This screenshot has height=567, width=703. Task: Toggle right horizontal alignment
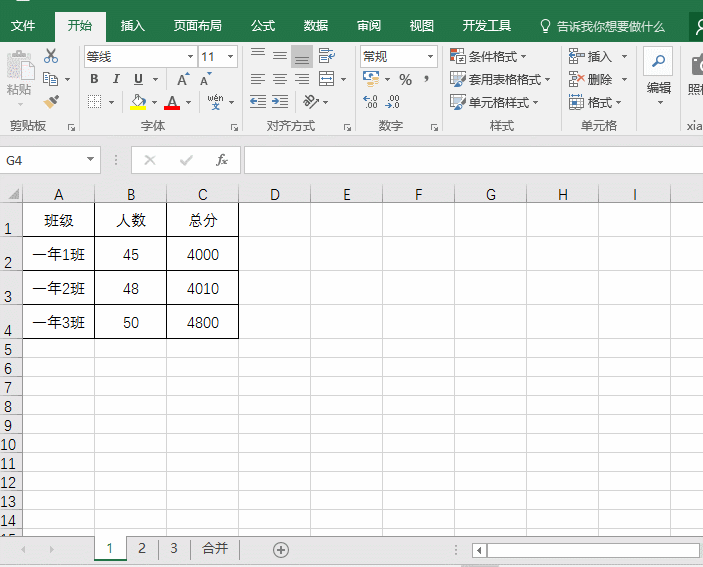point(302,79)
